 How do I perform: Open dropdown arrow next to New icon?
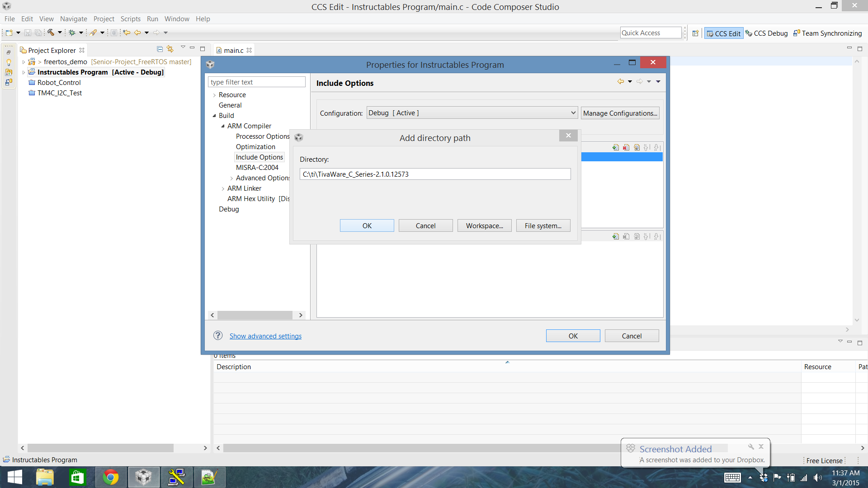[18, 33]
